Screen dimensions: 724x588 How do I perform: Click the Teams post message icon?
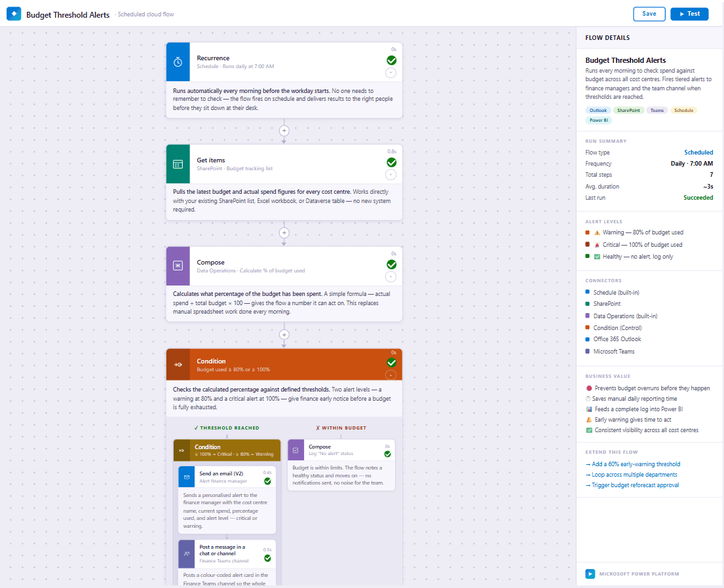[188, 553]
